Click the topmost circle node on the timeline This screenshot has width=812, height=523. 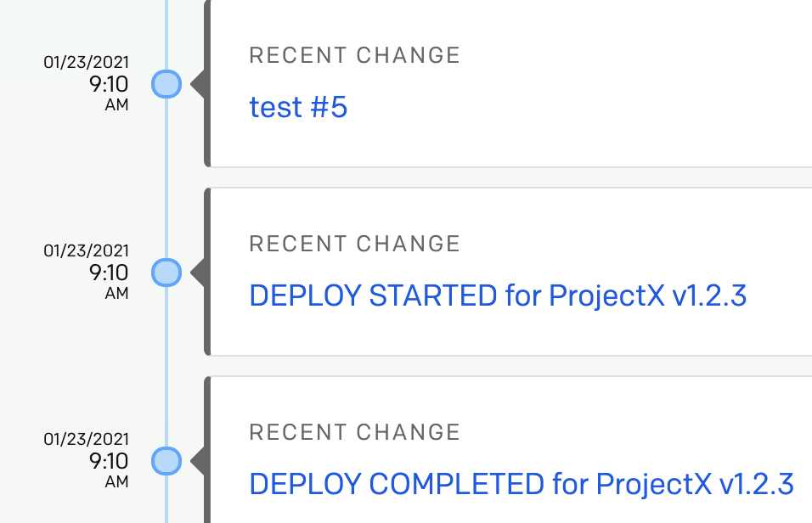coord(166,84)
